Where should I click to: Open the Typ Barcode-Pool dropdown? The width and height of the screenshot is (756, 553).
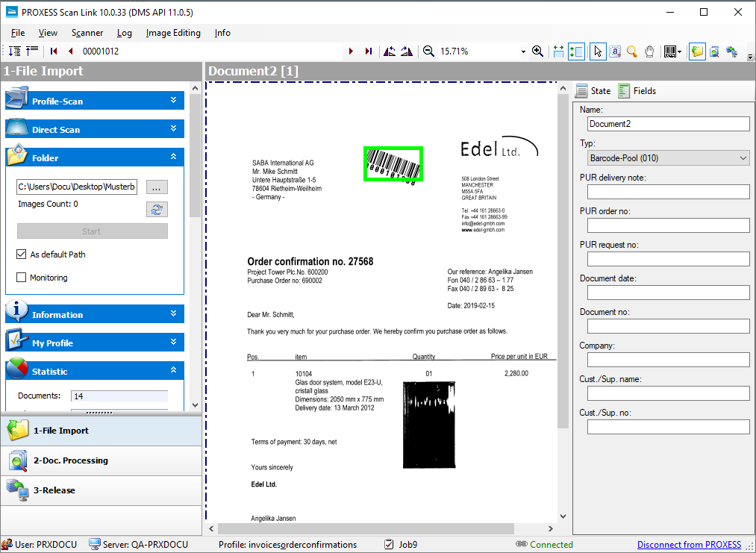pos(668,158)
